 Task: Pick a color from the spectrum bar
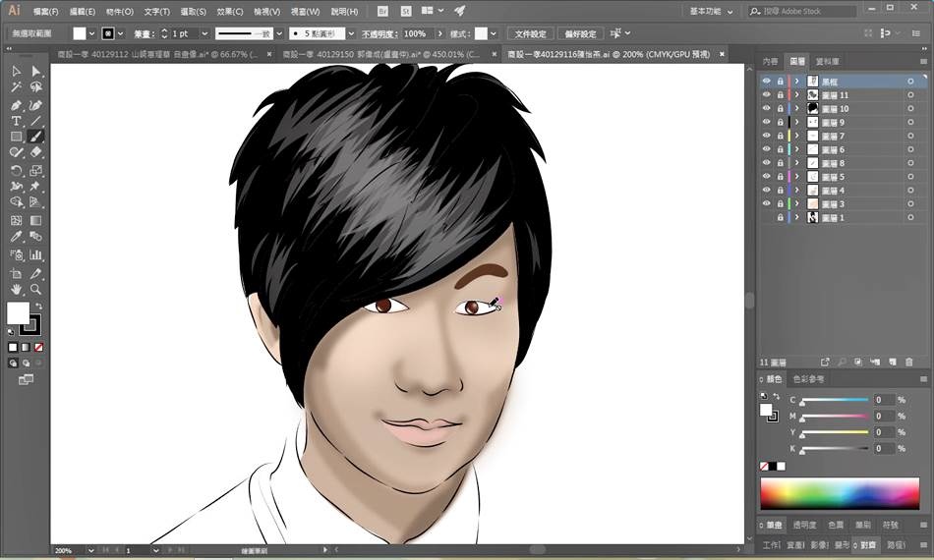tap(843, 492)
